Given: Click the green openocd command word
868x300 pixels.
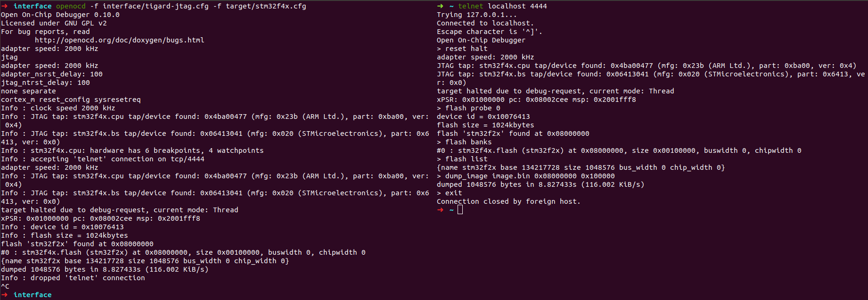Looking at the screenshot, I should (71, 6).
